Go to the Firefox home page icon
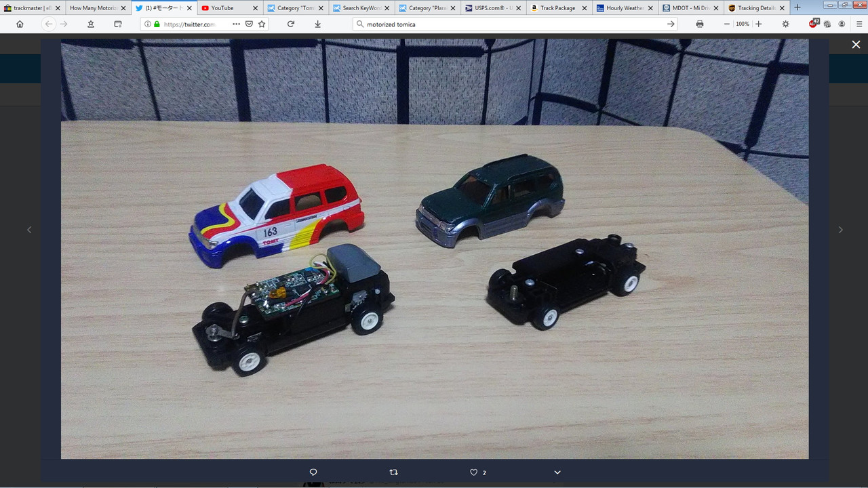The height and width of the screenshot is (488, 868). 20,24
